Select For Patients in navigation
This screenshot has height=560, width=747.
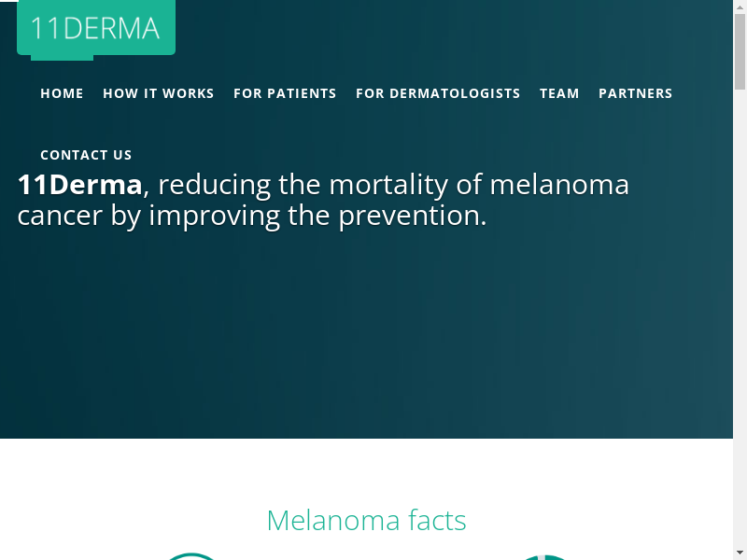(x=285, y=93)
